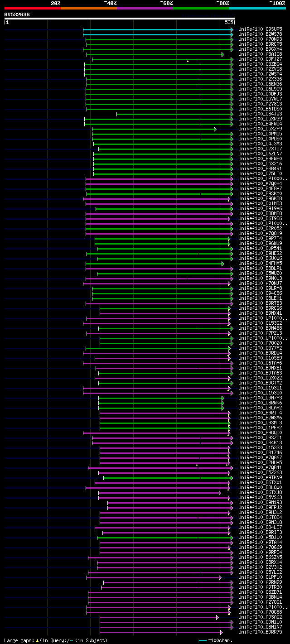Click the purple bar for UniRef100_B6TXJ8
290x644 pixels.
160,493
